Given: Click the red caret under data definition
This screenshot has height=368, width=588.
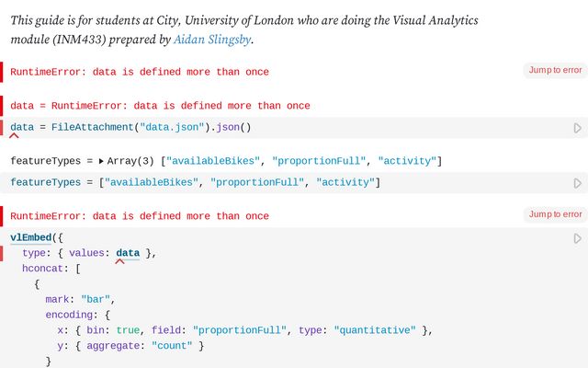Looking at the screenshot, I should [x=14, y=136].
